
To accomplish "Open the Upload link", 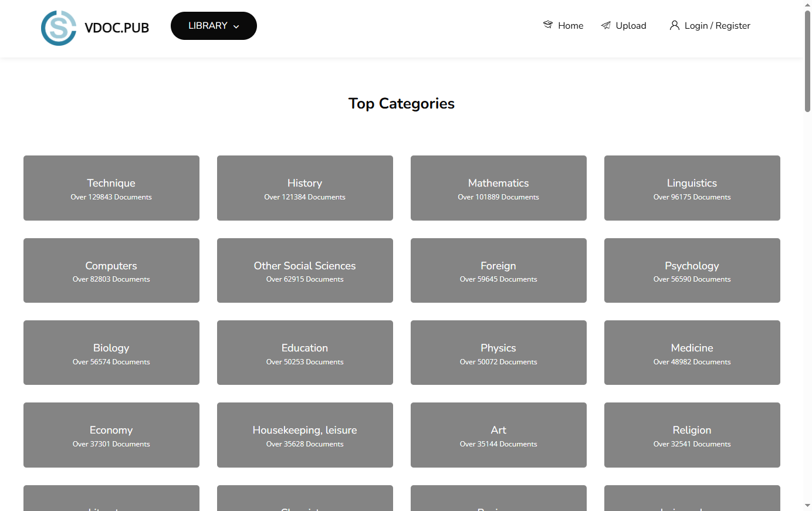I will tap(624, 25).
